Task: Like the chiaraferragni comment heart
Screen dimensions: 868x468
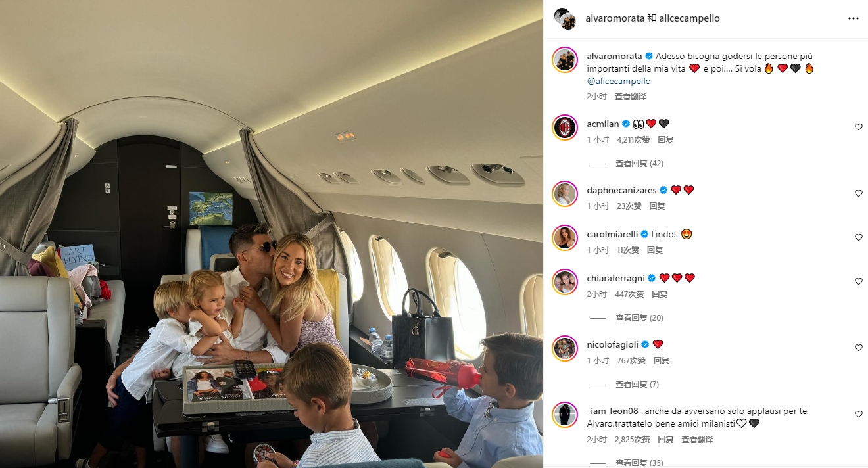Action: point(858,281)
